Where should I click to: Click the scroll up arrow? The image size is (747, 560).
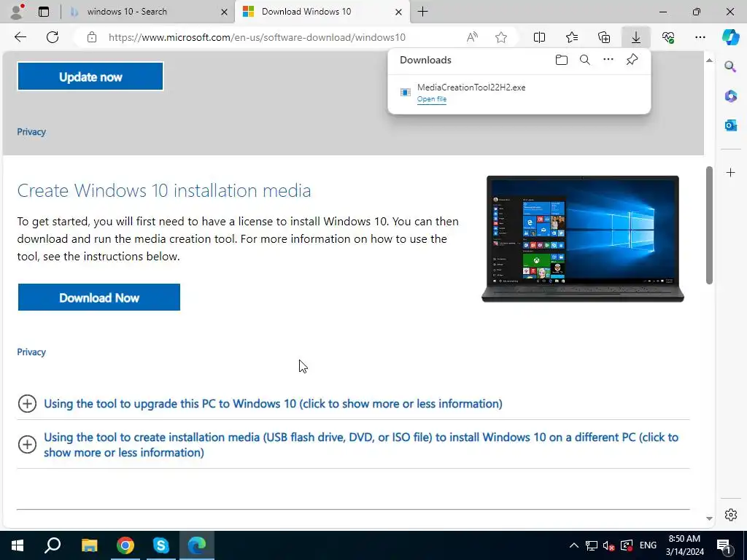[x=709, y=60]
